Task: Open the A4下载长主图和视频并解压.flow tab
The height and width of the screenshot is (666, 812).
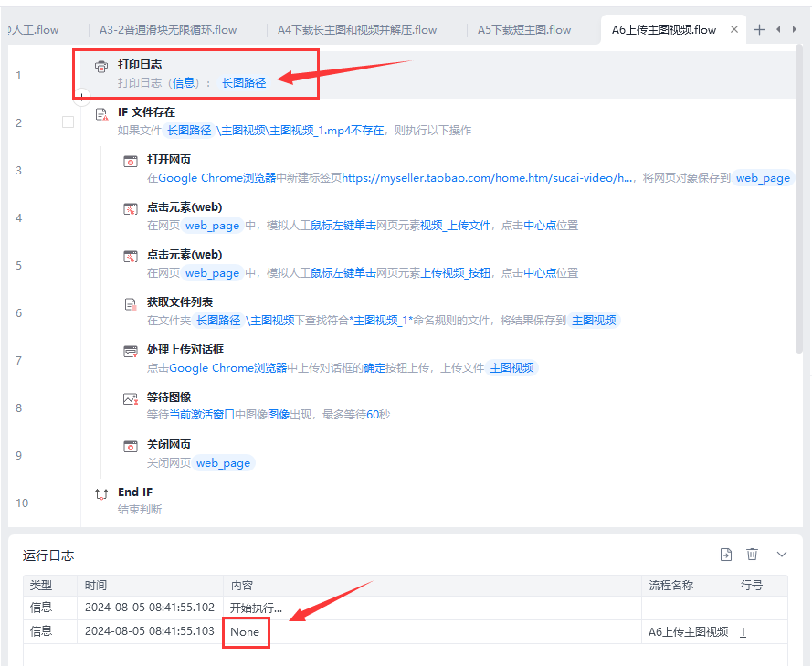Action: [357, 30]
